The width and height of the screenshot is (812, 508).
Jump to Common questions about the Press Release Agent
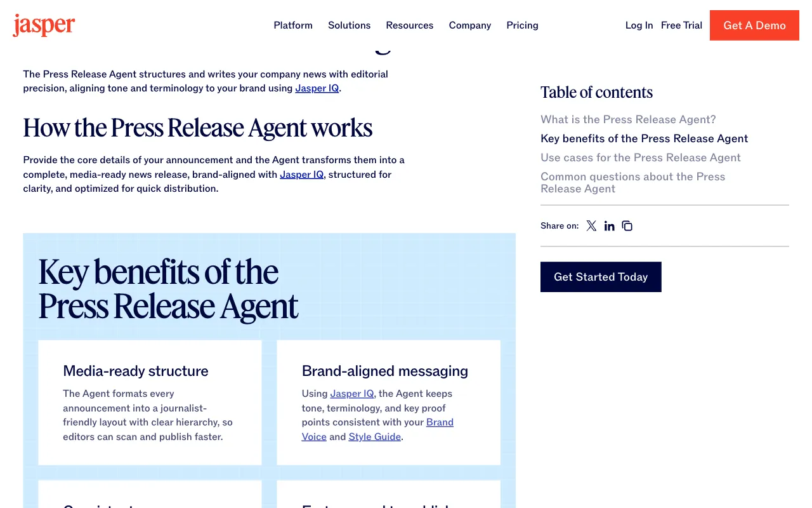pyautogui.click(x=632, y=182)
